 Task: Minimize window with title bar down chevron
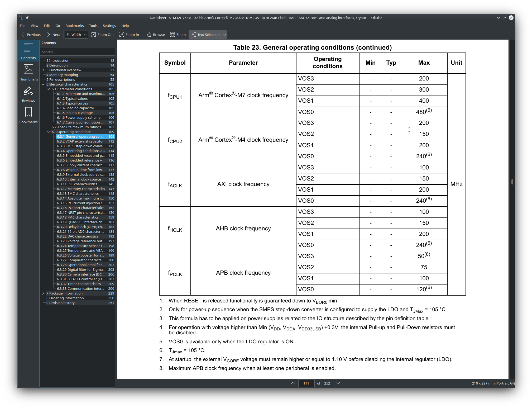click(x=498, y=18)
